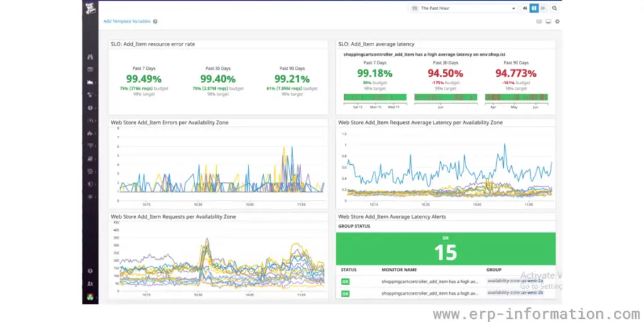Open the Datadog logo home link
644x322 pixels.
click(90, 8)
